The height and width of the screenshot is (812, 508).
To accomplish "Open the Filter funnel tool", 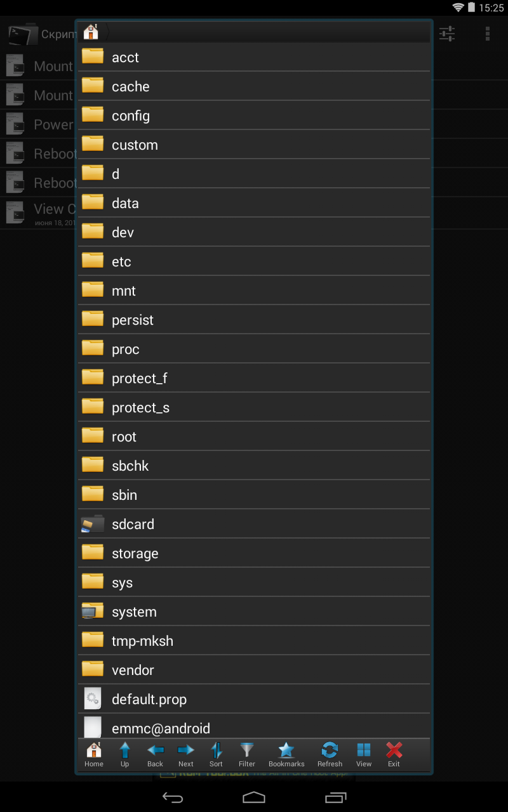I will pos(247,754).
